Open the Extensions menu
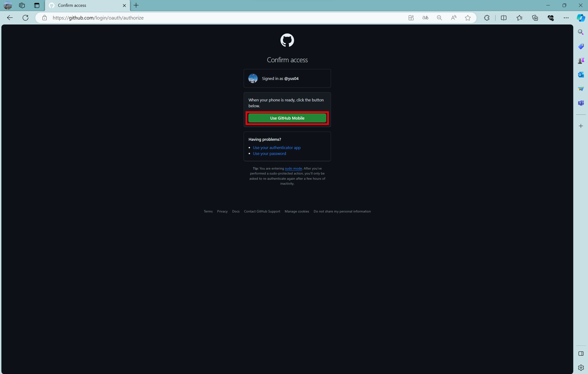 [487, 18]
